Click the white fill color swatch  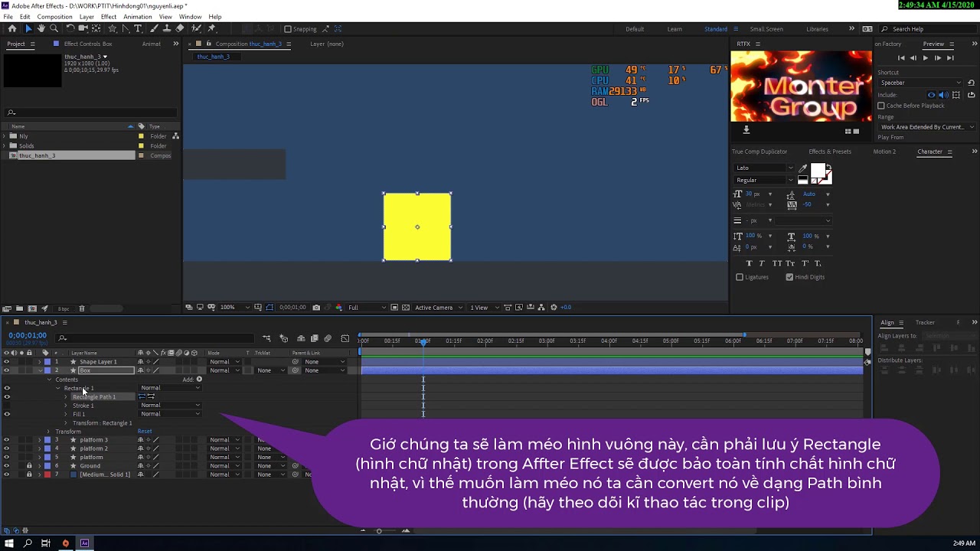pos(818,171)
